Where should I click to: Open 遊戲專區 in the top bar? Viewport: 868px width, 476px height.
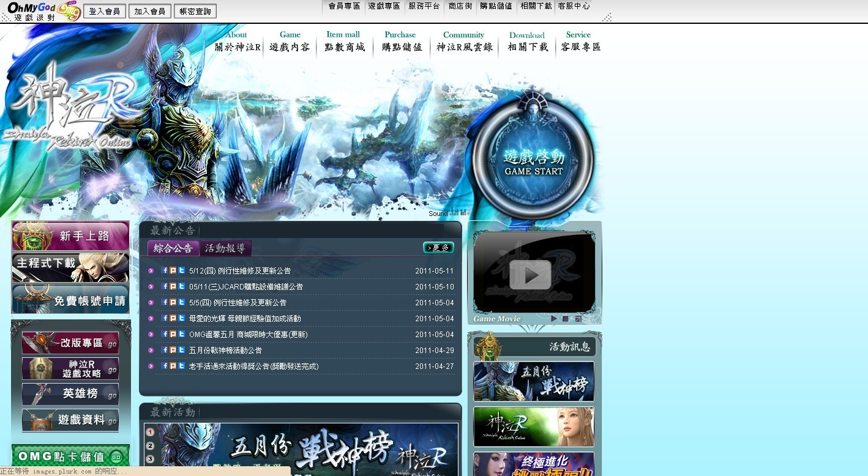[x=384, y=6]
